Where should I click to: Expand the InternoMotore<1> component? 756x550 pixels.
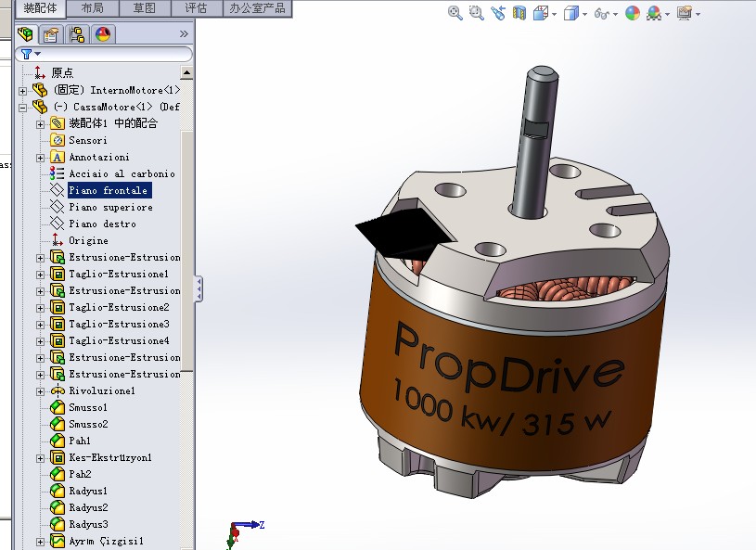tap(22, 91)
